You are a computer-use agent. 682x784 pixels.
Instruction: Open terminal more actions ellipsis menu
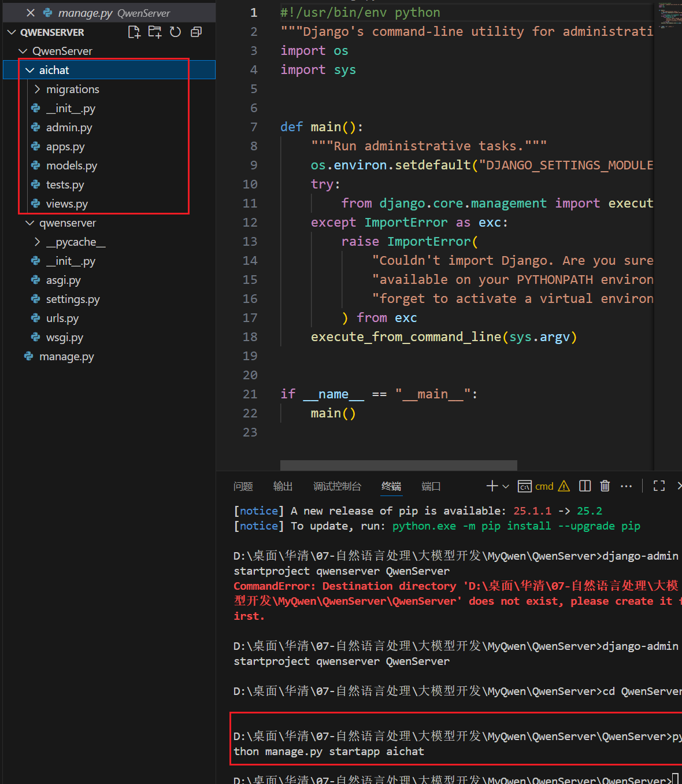[x=626, y=486]
